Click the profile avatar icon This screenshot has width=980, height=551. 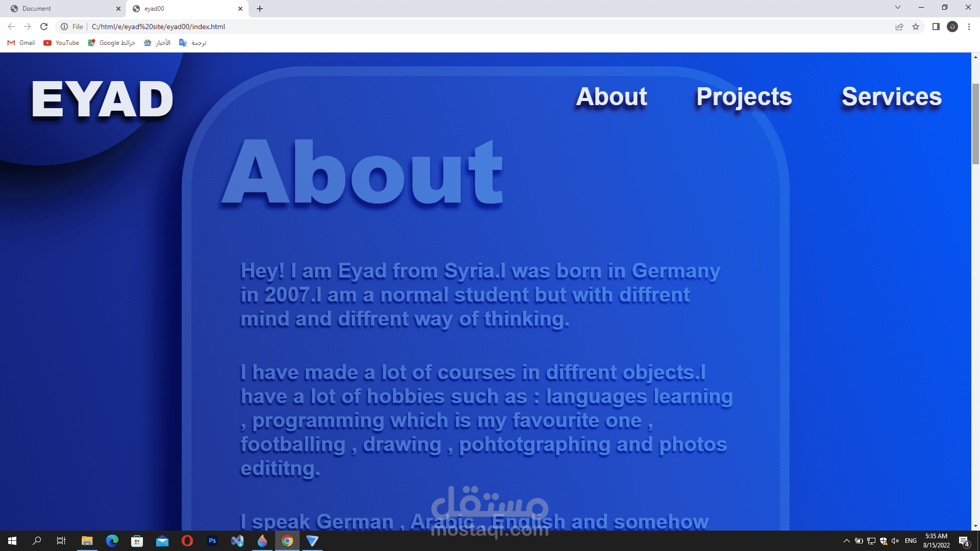pos(952,27)
